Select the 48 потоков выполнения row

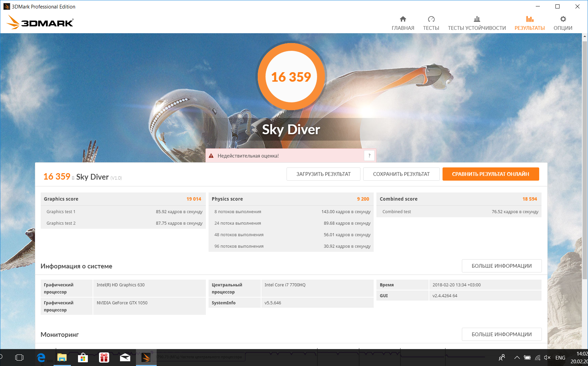291,235
